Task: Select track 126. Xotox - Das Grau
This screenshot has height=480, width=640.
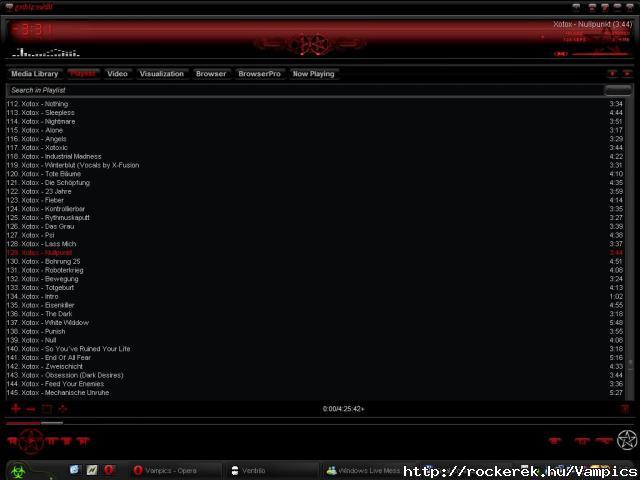Action: point(314,227)
